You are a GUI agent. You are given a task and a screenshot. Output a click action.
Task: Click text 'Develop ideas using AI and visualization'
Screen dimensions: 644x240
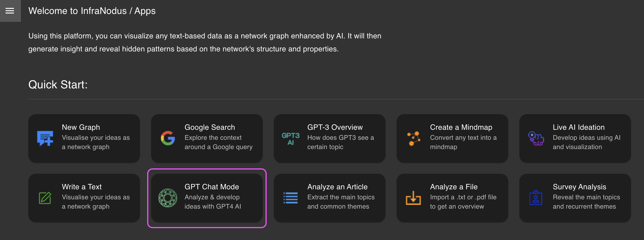(x=587, y=142)
